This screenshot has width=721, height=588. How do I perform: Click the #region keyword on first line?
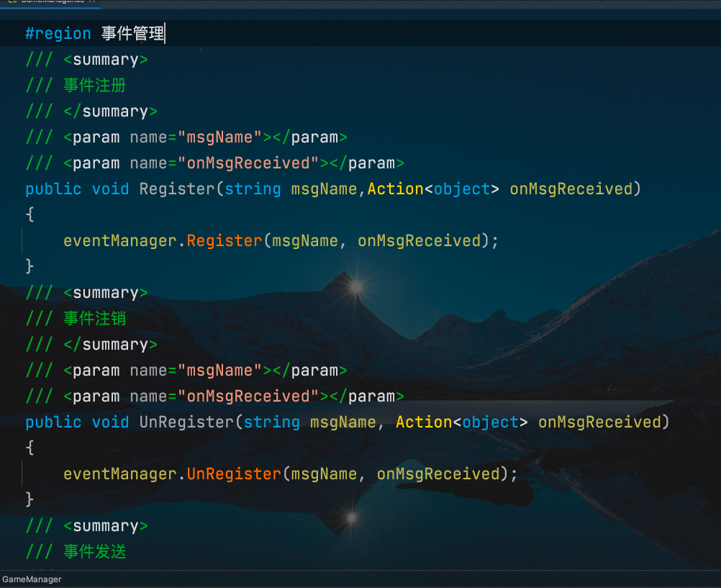pyautogui.click(x=58, y=34)
